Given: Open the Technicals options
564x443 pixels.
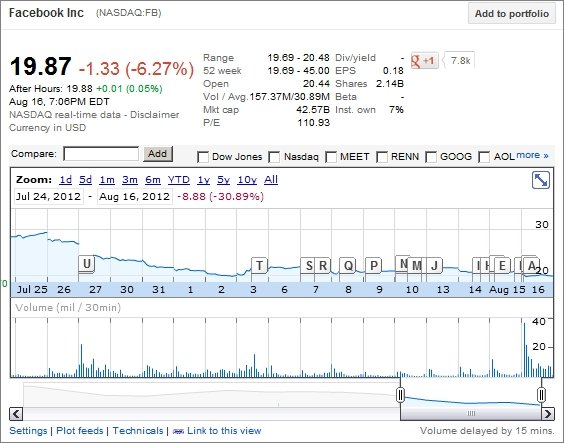Looking at the screenshot, I should tap(138, 431).
